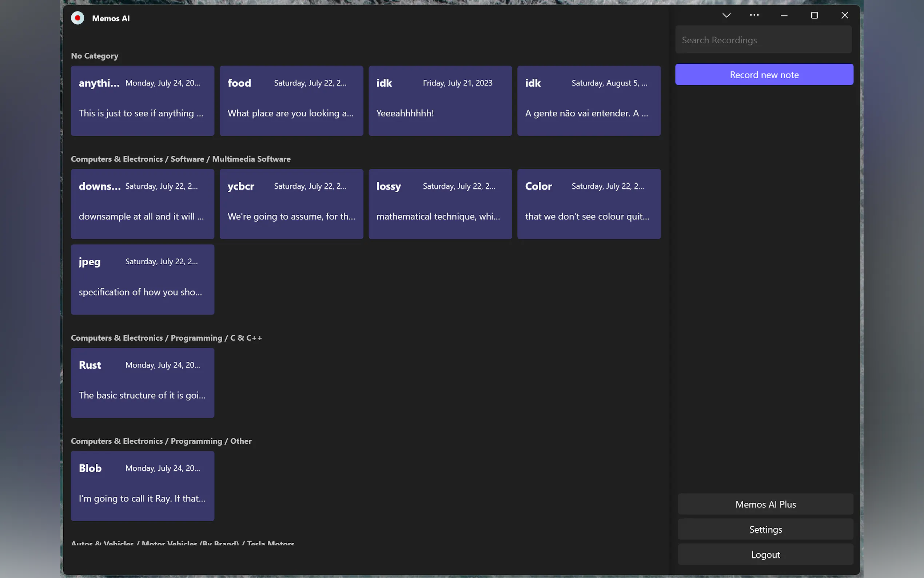Open the Settings page

coord(765,530)
